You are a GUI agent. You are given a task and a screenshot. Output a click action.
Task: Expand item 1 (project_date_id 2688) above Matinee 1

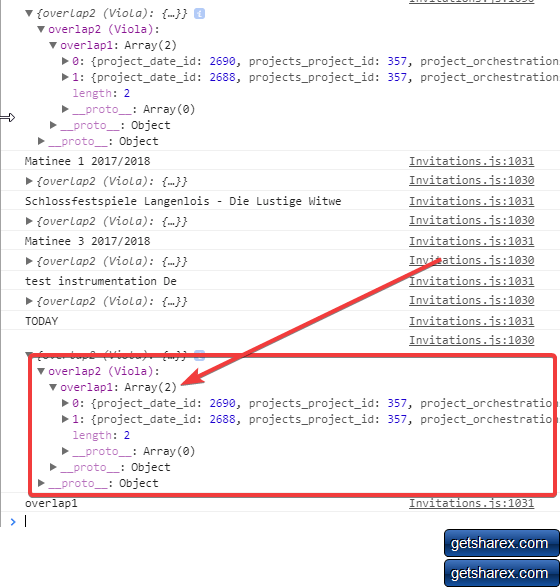click(65, 77)
